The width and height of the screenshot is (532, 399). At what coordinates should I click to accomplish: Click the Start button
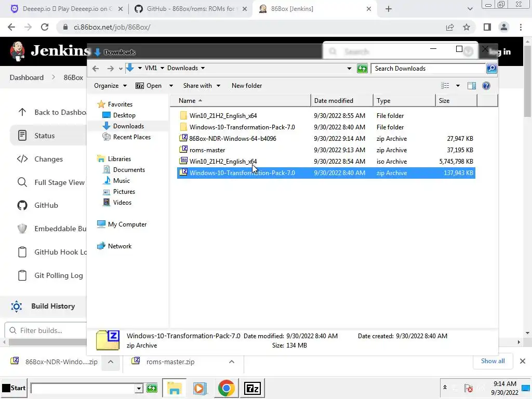coord(14,388)
